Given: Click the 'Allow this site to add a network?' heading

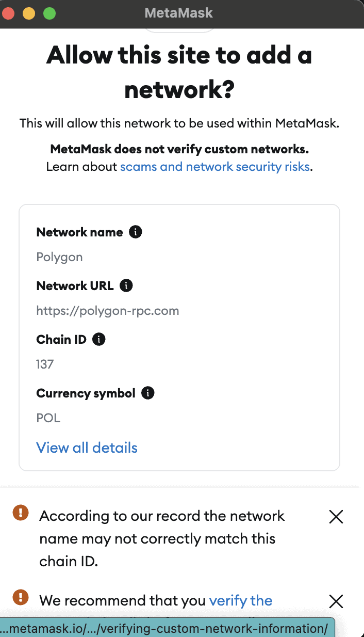Looking at the screenshot, I should (x=179, y=72).
